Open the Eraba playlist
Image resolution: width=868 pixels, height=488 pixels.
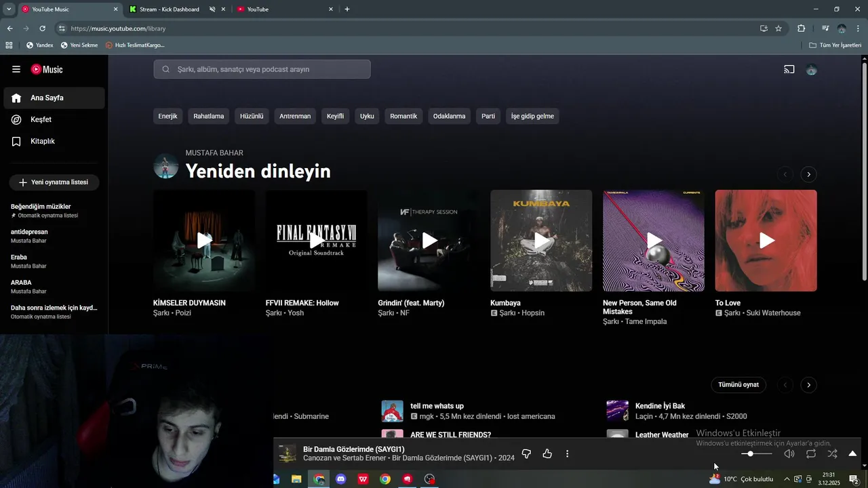54,261
